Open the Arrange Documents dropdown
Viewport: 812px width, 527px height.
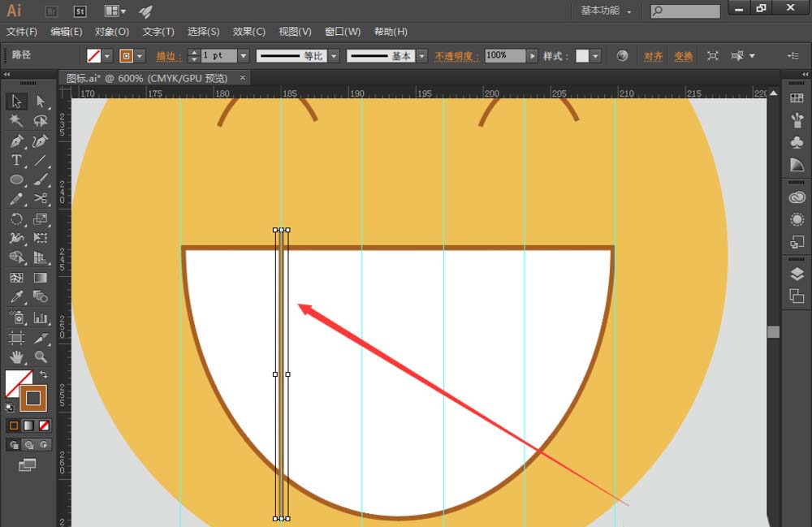tap(115, 11)
